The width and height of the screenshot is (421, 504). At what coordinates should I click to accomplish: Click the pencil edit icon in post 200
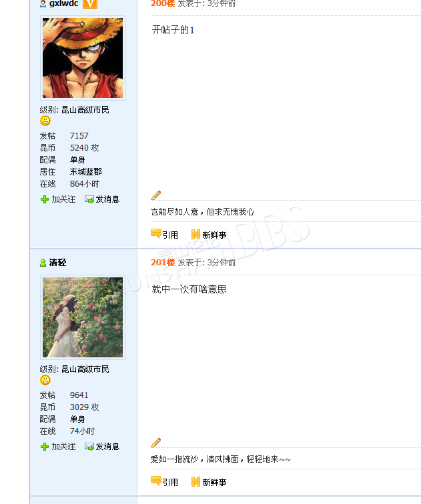click(x=156, y=195)
